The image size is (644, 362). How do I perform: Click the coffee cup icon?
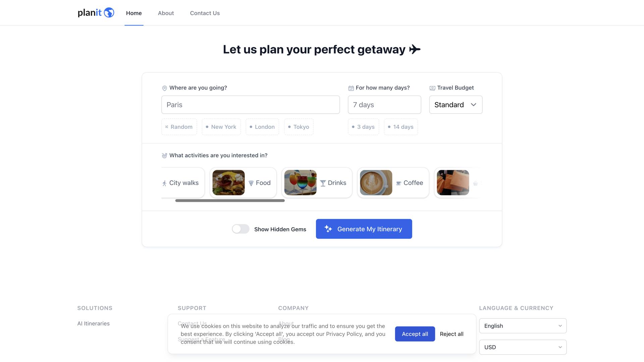(398, 183)
